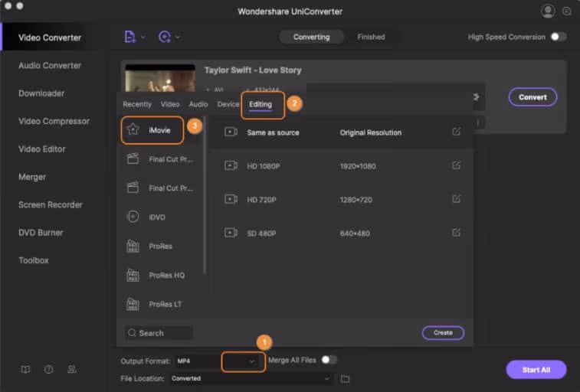580x392 pixels.
Task: Click video icon beside HD 1080P
Action: pyautogui.click(x=231, y=165)
